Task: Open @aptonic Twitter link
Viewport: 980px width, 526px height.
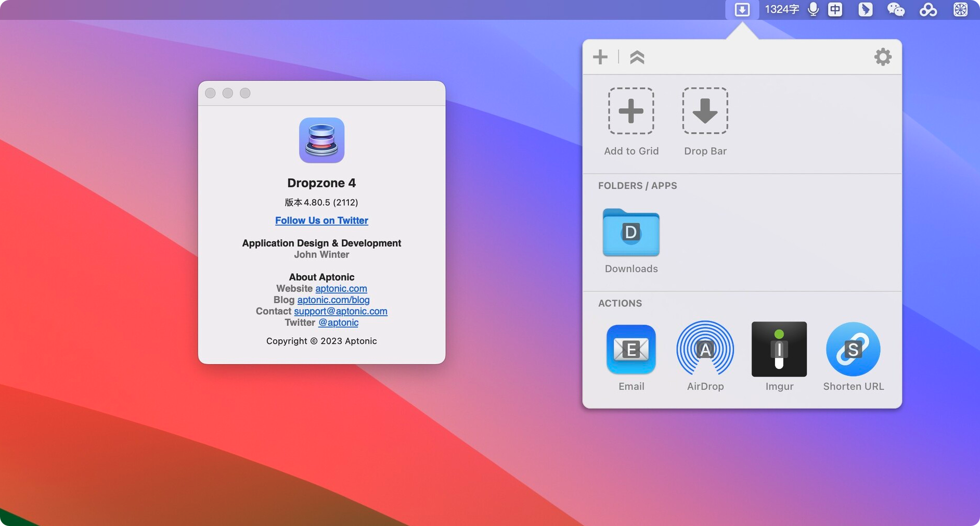Action: coord(338,323)
